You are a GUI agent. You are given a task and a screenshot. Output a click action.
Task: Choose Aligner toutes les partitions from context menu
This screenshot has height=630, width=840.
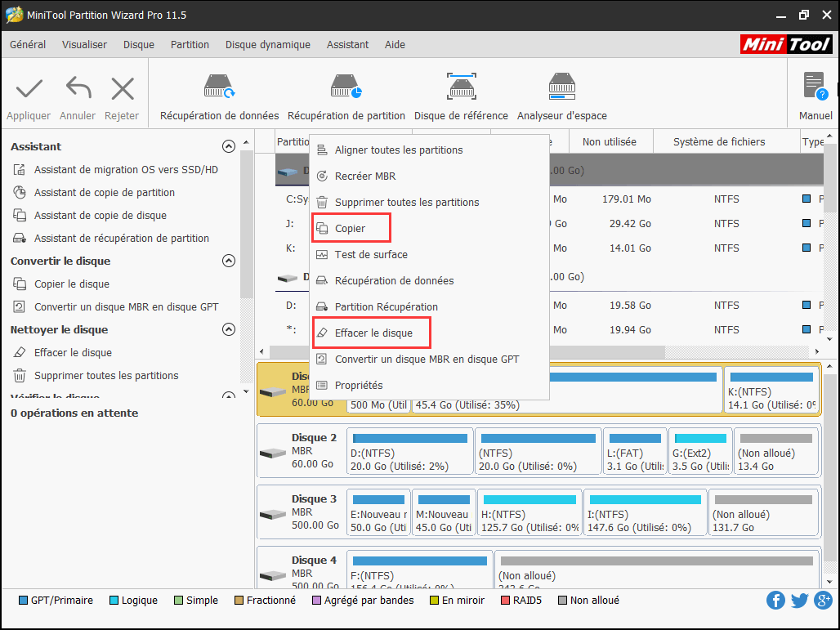430,150
